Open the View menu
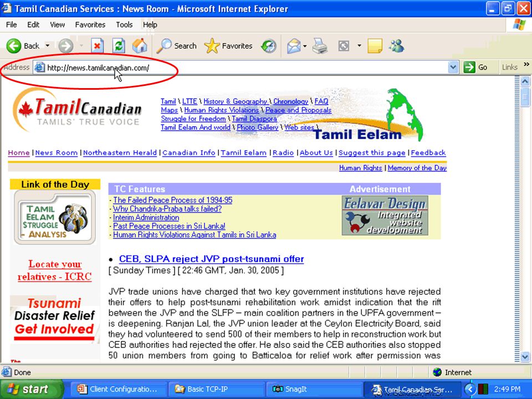Image resolution: width=532 pixels, height=399 pixels. pyautogui.click(x=57, y=25)
